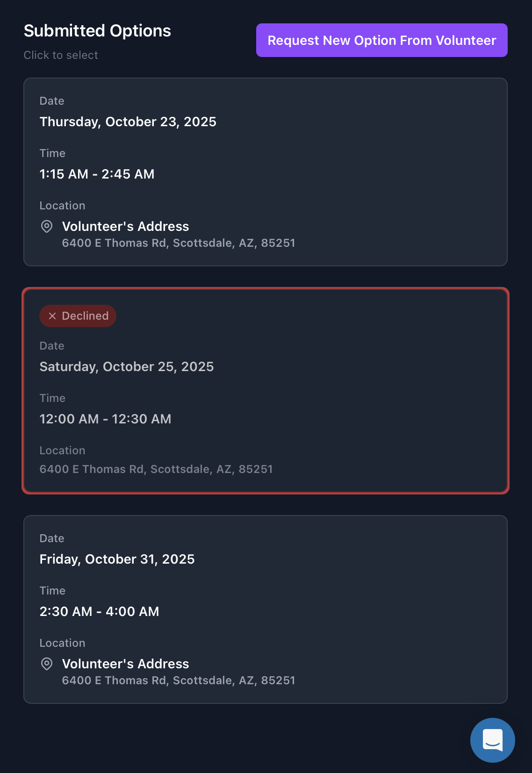Click Request New Option From Volunteer
This screenshot has height=773, width=532.
tap(381, 40)
